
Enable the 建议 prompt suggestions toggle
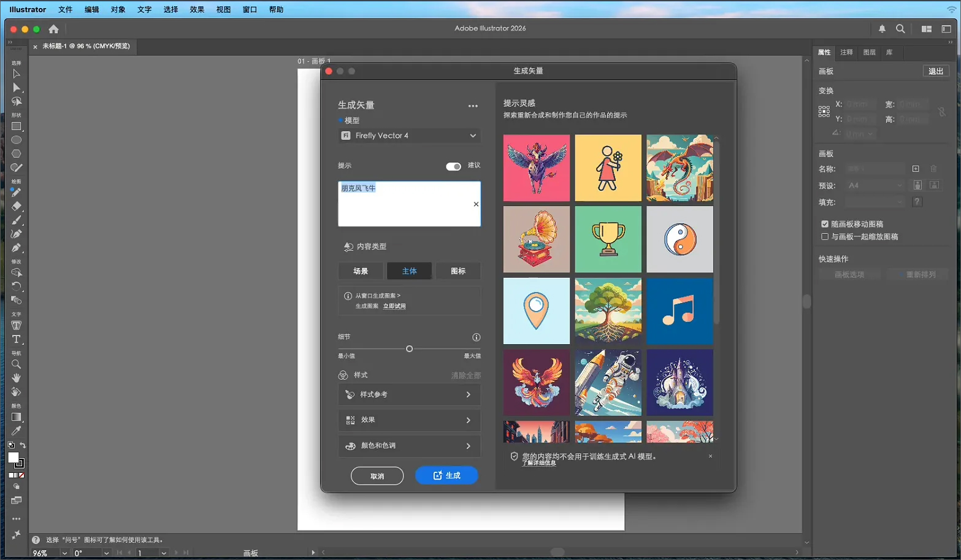(x=453, y=166)
